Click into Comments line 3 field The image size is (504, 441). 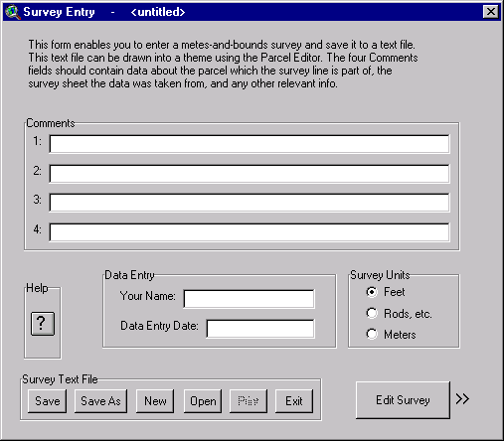pyautogui.click(x=250, y=203)
